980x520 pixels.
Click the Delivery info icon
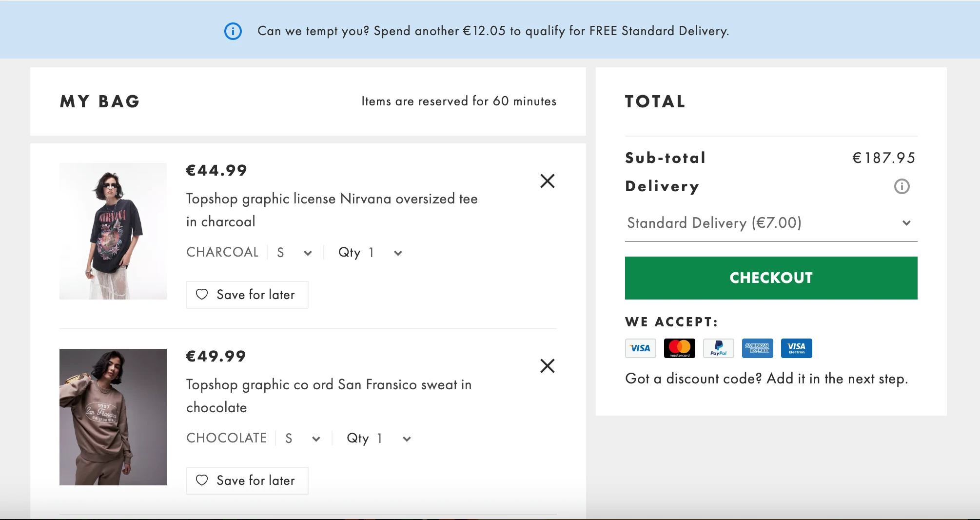(x=902, y=186)
